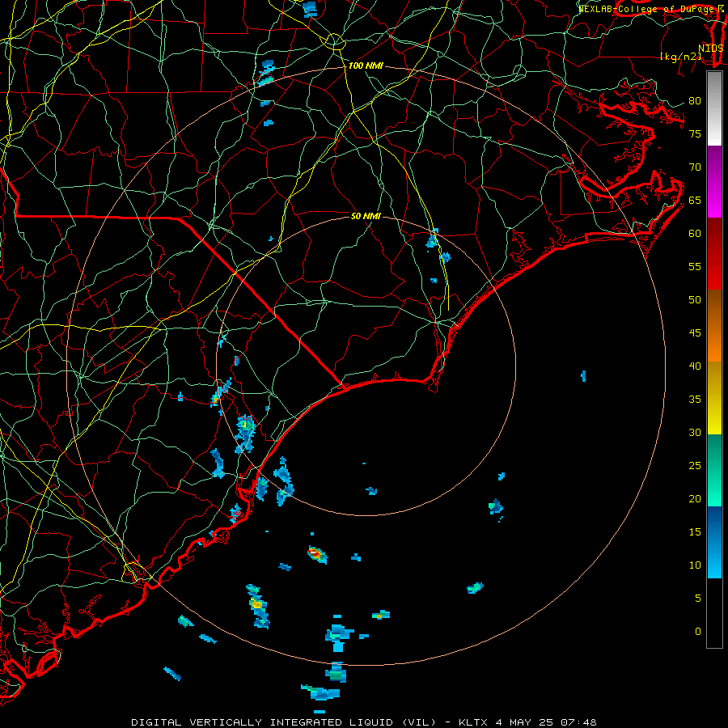The image size is (728, 728).
Task: Click the 35 value on the color scale
Action: click(695, 400)
